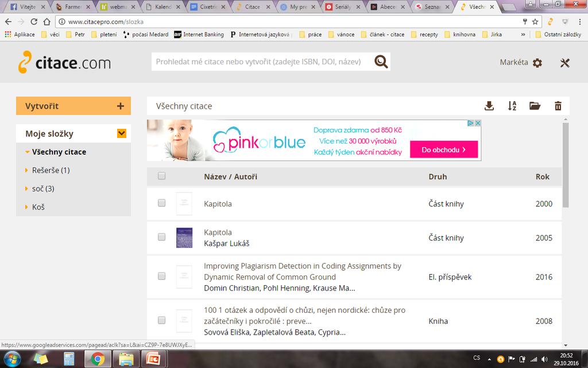Open the Chrome three-dot menu
The image size is (588, 368).
580,22
